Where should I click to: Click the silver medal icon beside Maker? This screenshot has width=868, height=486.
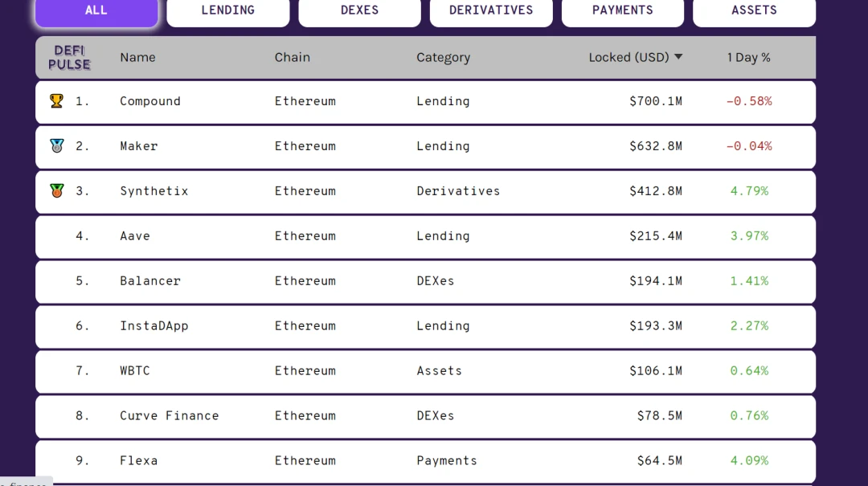56,146
